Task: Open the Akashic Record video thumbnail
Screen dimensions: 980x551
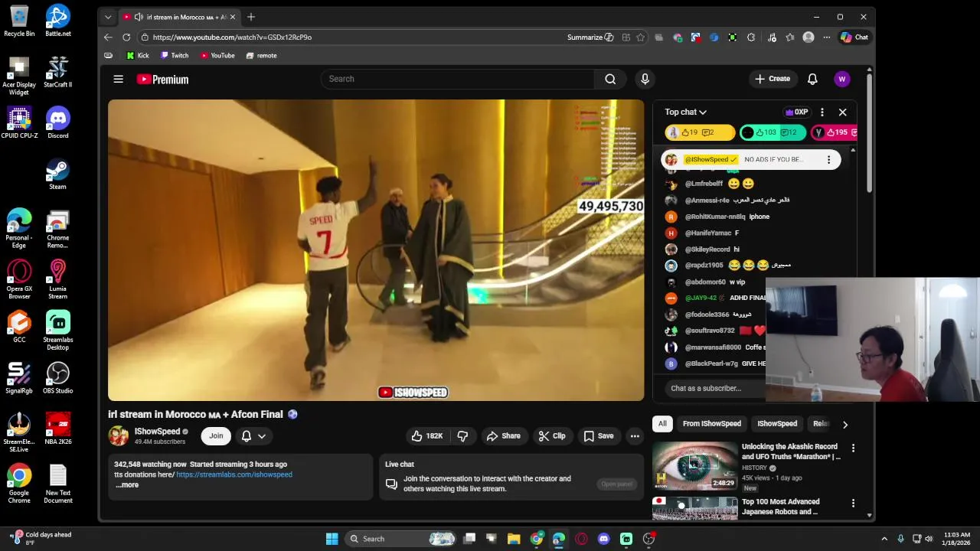Action: (x=694, y=465)
